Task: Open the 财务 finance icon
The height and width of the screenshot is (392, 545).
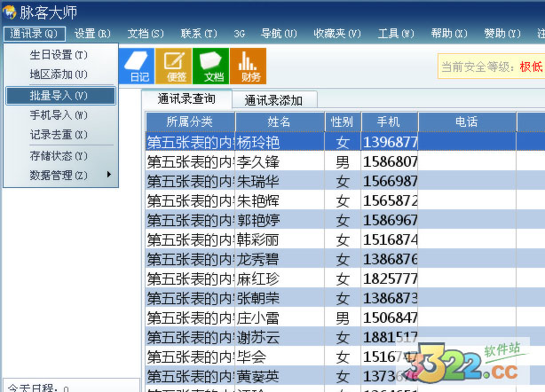Action: tap(248, 66)
